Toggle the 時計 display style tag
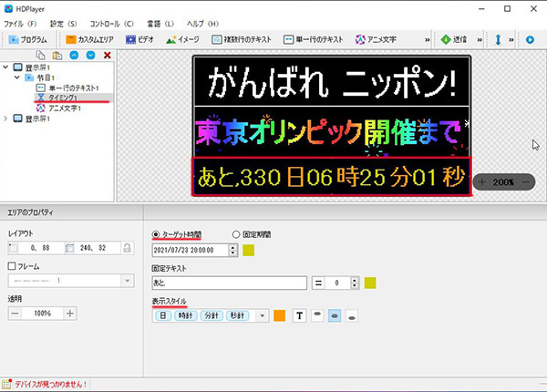This screenshot has height=392, width=547. (186, 315)
